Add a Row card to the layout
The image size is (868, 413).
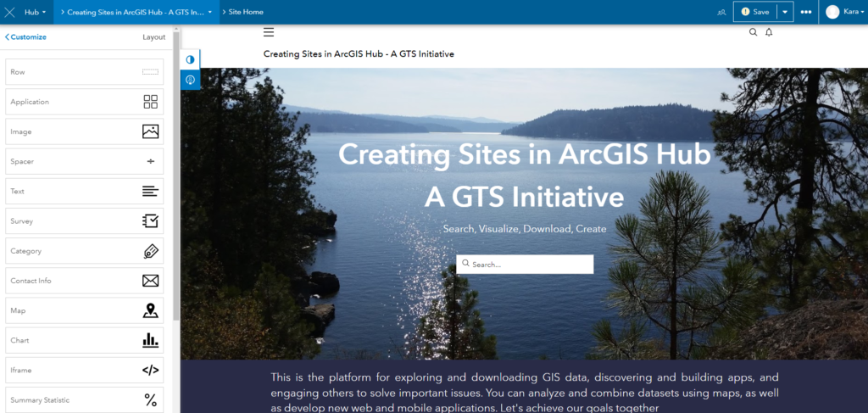(x=85, y=72)
